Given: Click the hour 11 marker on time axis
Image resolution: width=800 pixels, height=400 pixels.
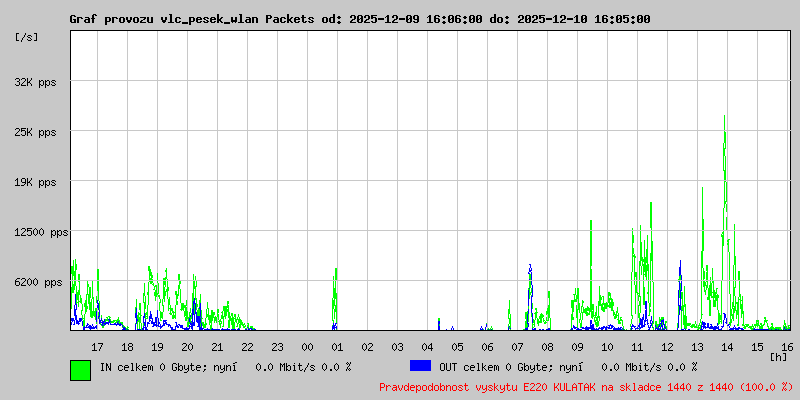Looking at the screenshot, I should [637, 347].
